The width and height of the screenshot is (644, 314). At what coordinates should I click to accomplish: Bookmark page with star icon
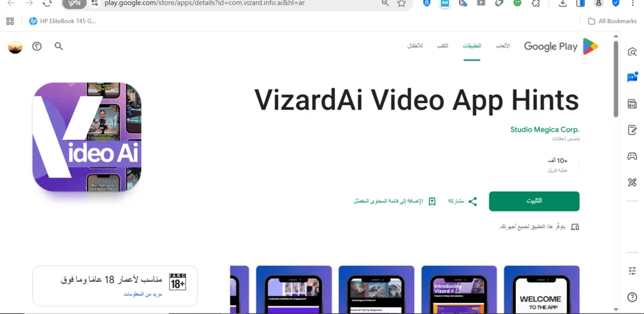click(401, 3)
